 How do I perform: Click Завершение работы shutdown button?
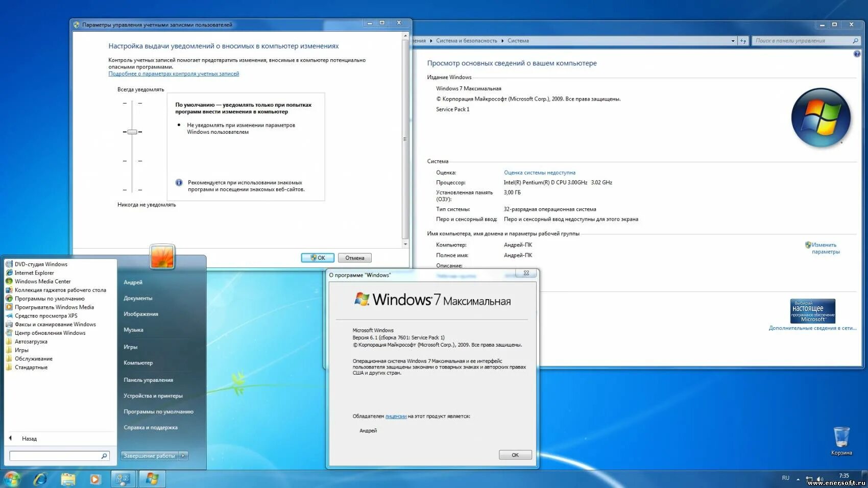point(150,456)
